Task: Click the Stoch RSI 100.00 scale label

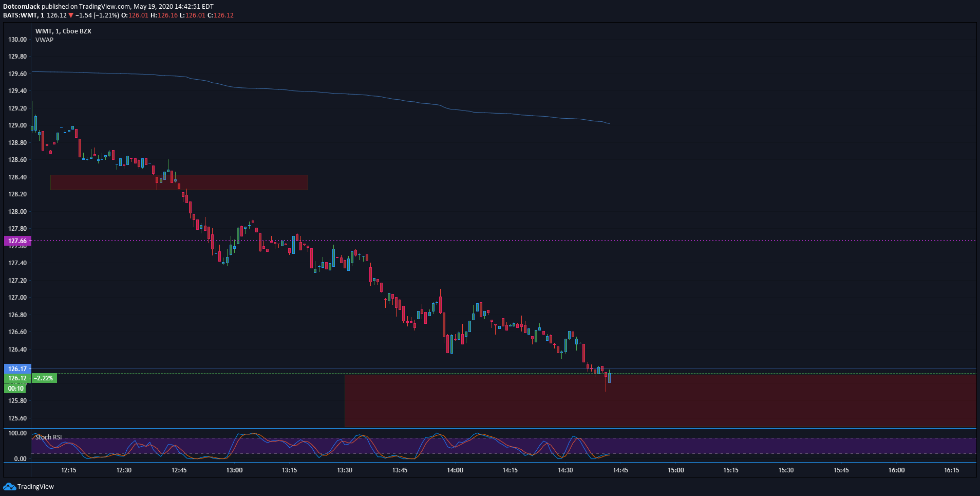Action: 17,433
